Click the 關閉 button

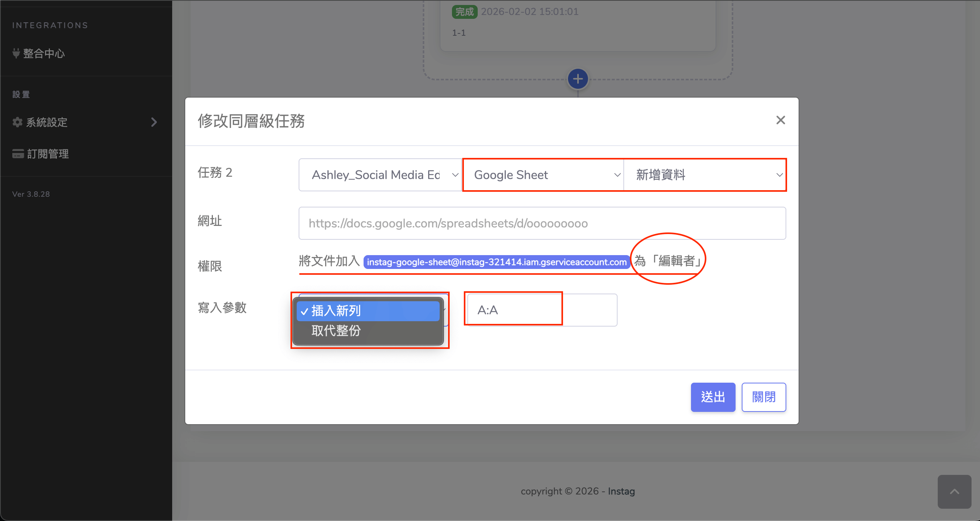[763, 397]
